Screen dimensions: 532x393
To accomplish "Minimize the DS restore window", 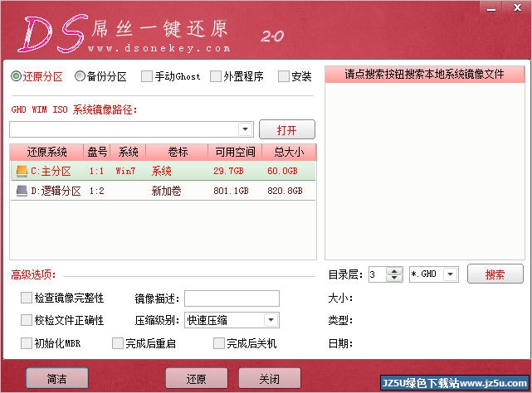I will point(491,9).
